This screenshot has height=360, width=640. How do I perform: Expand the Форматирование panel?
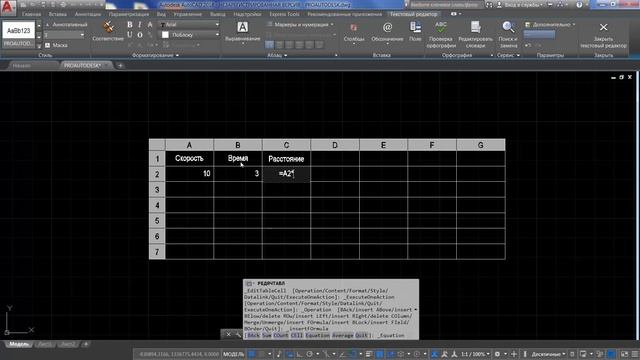pyautogui.click(x=156, y=55)
